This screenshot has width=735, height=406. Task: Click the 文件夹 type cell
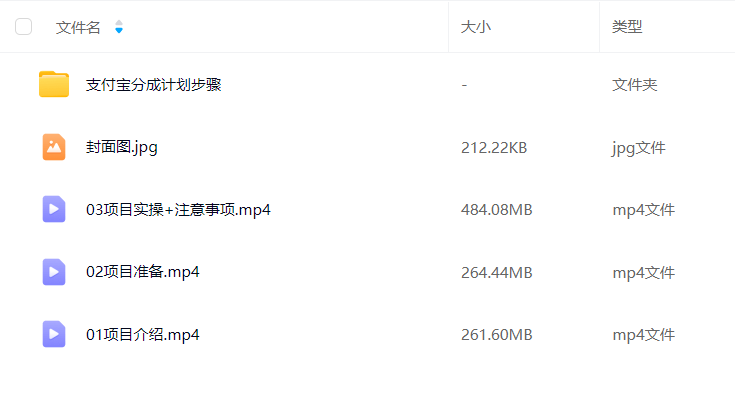635,85
